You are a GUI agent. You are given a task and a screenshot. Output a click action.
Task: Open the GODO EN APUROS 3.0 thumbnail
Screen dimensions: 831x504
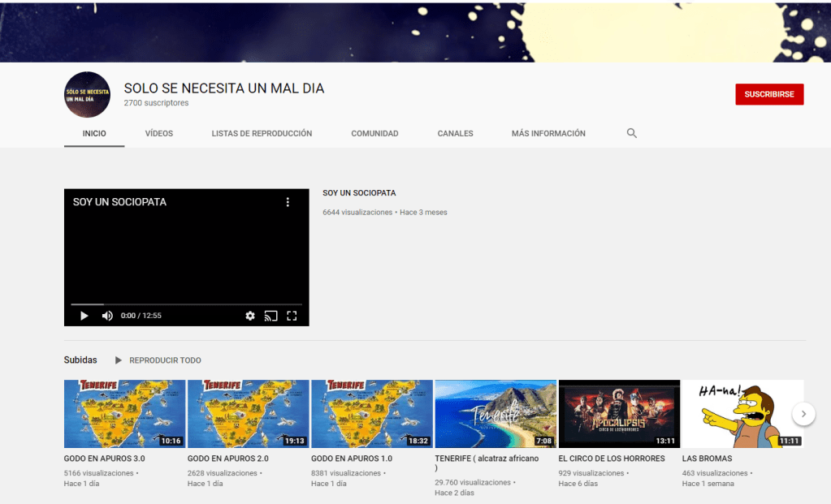pos(124,414)
